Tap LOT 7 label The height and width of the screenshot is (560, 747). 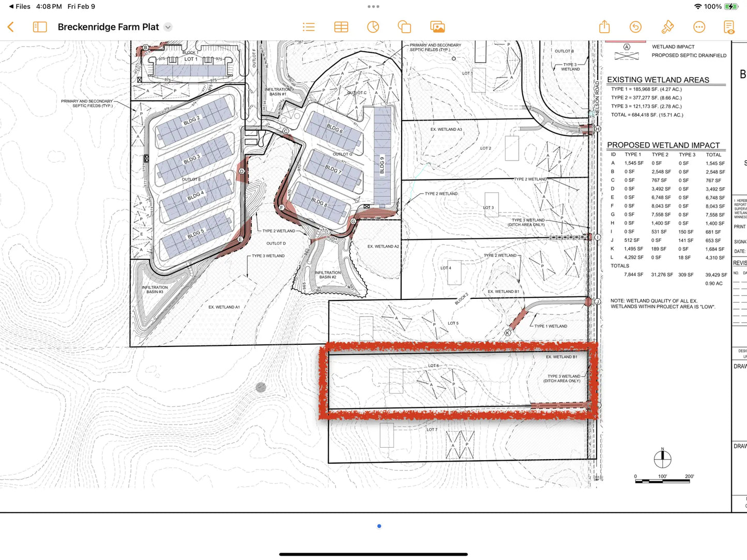point(432,430)
